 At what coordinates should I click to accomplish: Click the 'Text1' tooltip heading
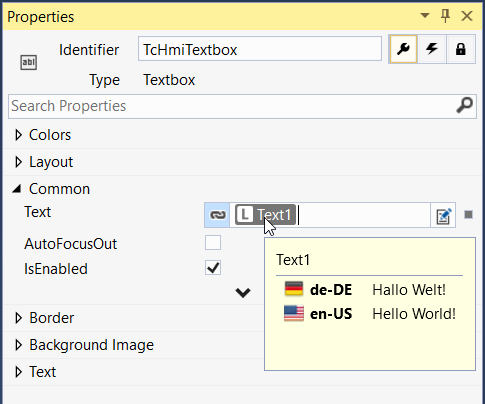coord(293,260)
